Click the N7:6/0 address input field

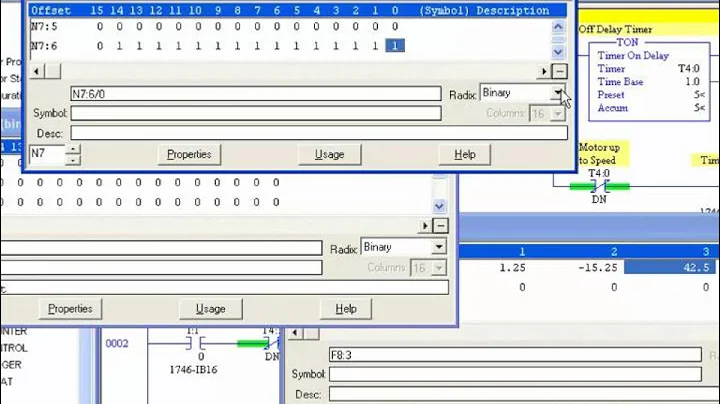[x=256, y=94]
